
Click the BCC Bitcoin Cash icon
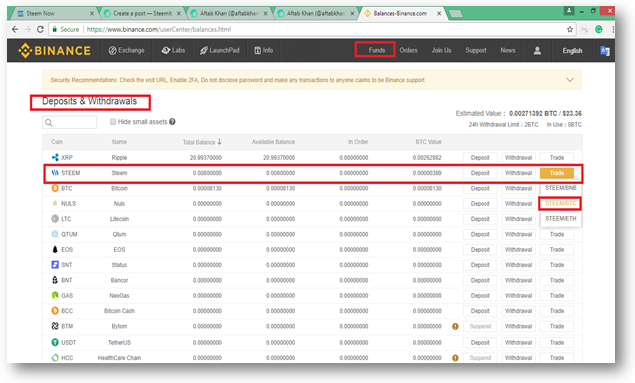pyautogui.click(x=55, y=311)
